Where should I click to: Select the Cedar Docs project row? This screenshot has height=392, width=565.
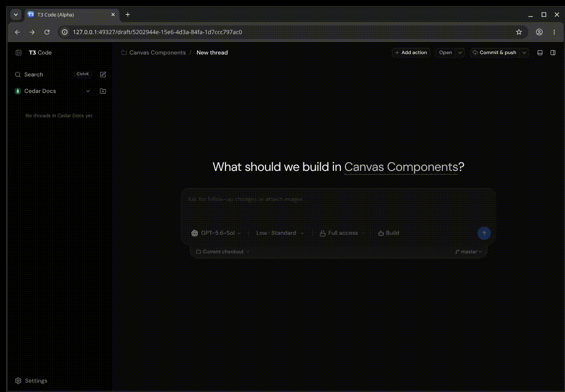pos(53,91)
